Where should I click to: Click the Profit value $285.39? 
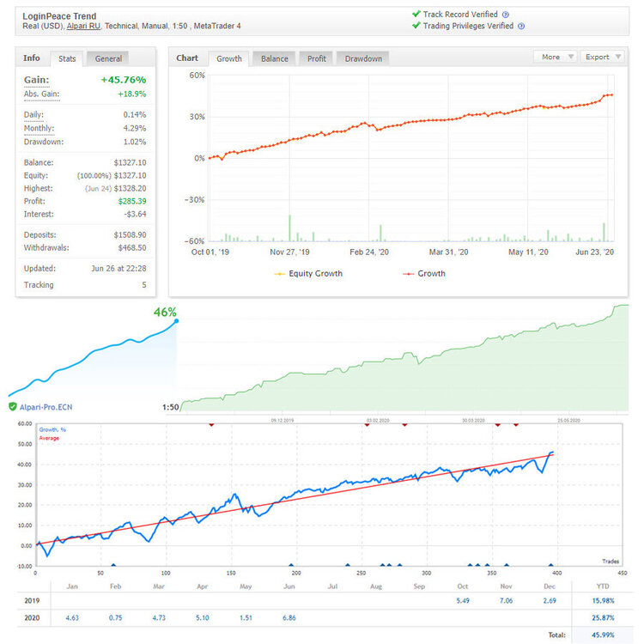coord(132,201)
